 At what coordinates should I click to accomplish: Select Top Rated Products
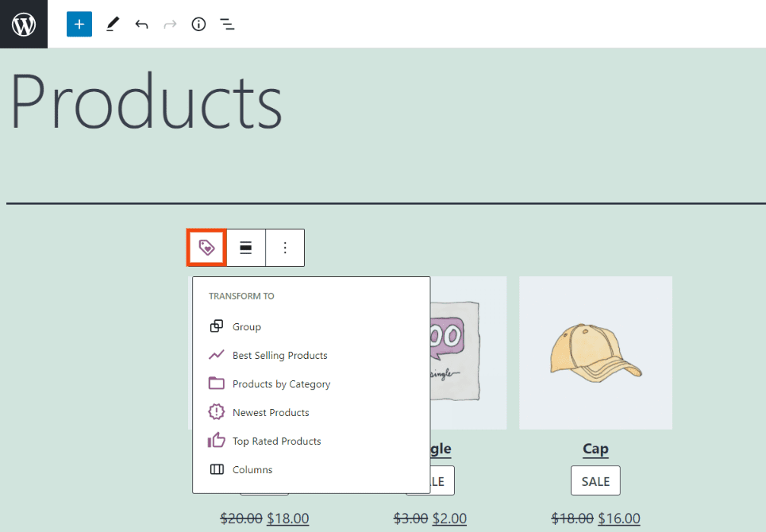[x=275, y=441]
